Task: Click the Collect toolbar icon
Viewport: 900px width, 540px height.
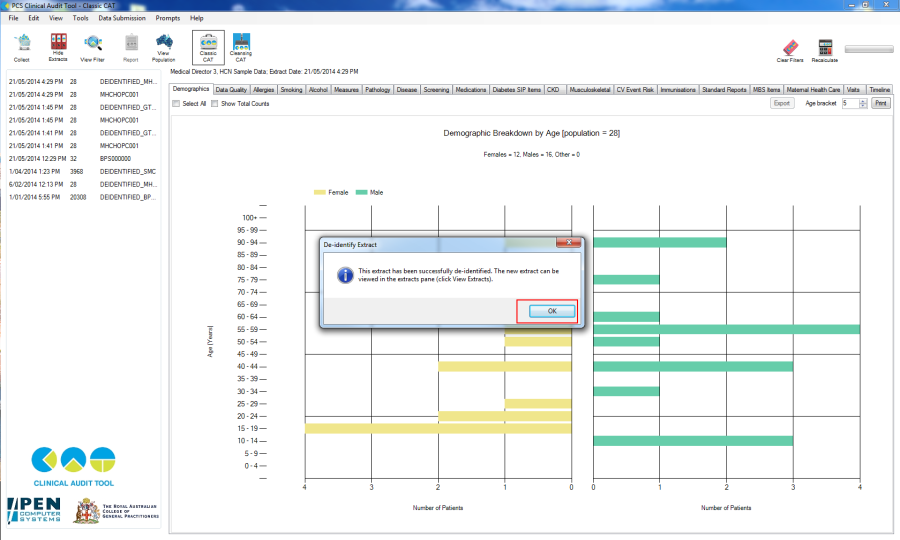Action: pyautogui.click(x=22, y=47)
